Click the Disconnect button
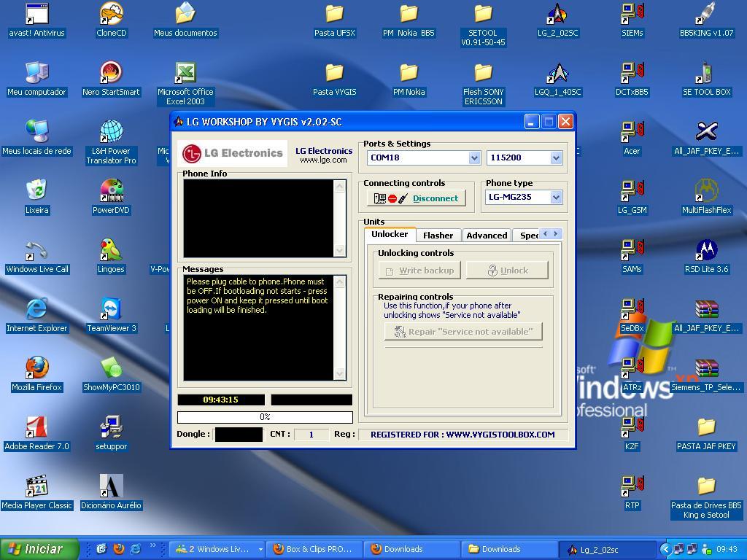Viewport: 747px width, 560px height. click(x=417, y=198)
